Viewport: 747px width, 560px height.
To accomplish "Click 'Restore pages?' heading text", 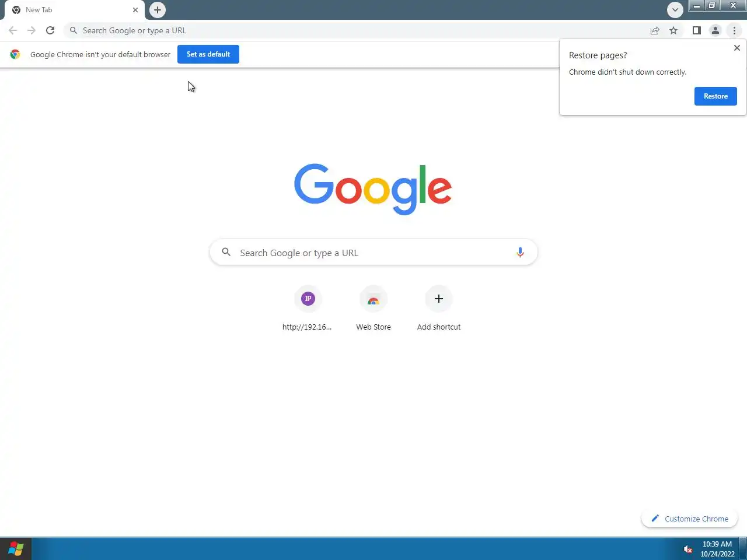I will 598,55.
